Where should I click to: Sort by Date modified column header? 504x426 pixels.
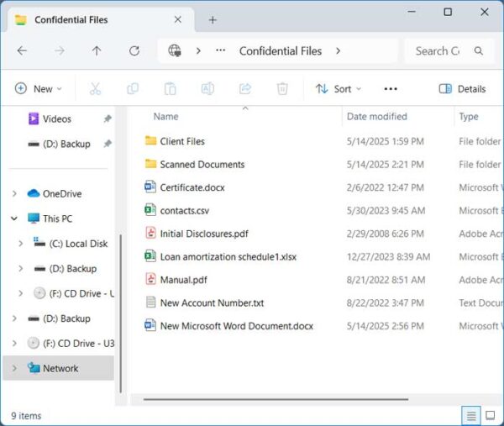click(x=376, y=117)
